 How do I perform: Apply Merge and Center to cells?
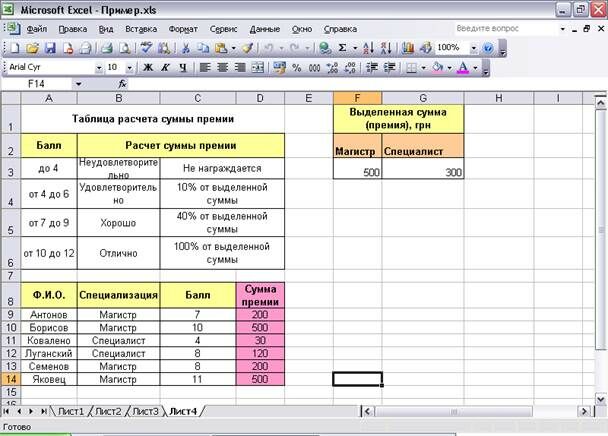pos(257,67)
